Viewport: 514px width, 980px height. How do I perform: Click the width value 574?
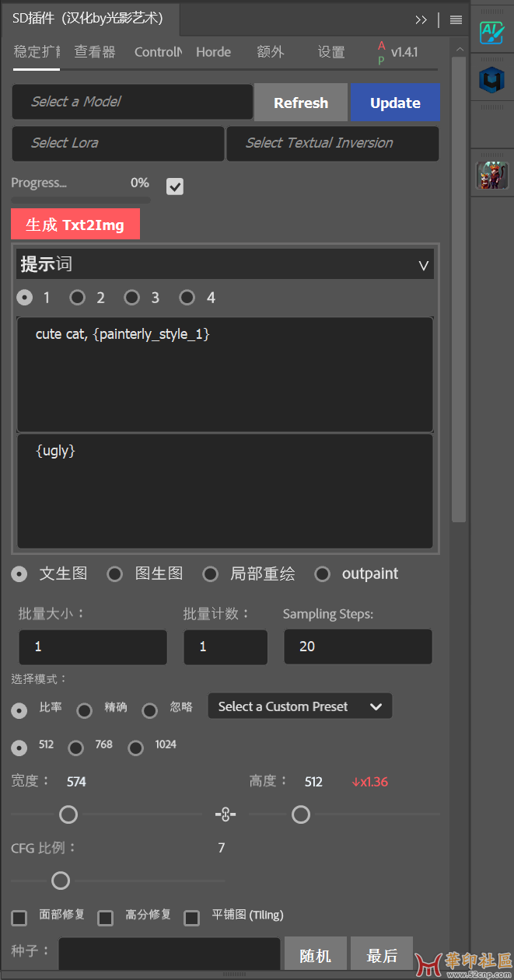(x=76, y=781)
